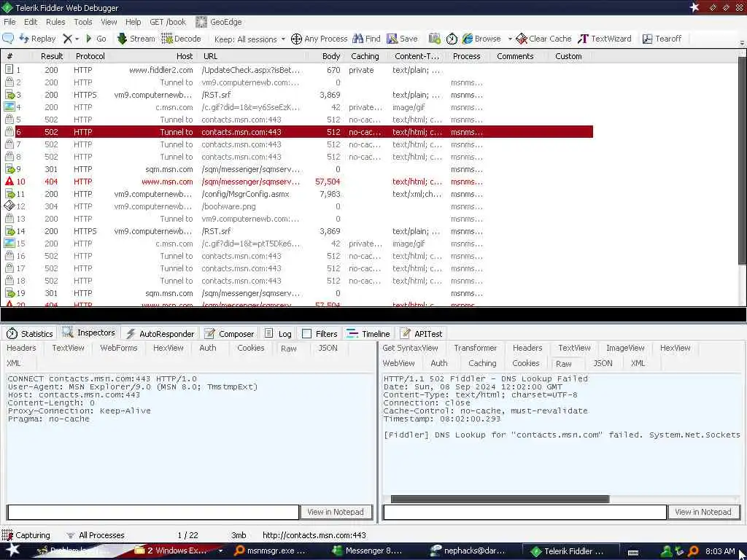
Task: Toggle Decode in the toolbar
Action: [x=181, y=39]
